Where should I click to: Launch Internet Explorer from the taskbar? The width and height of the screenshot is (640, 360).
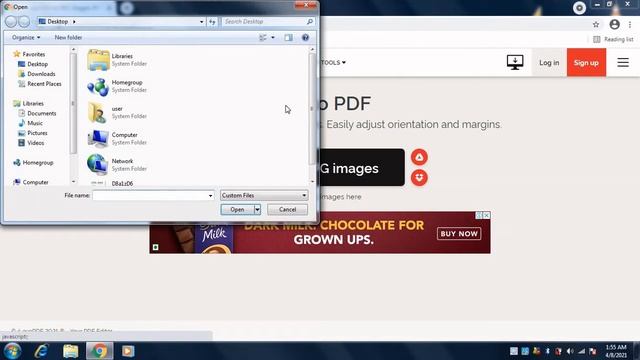tap(41, 351)
